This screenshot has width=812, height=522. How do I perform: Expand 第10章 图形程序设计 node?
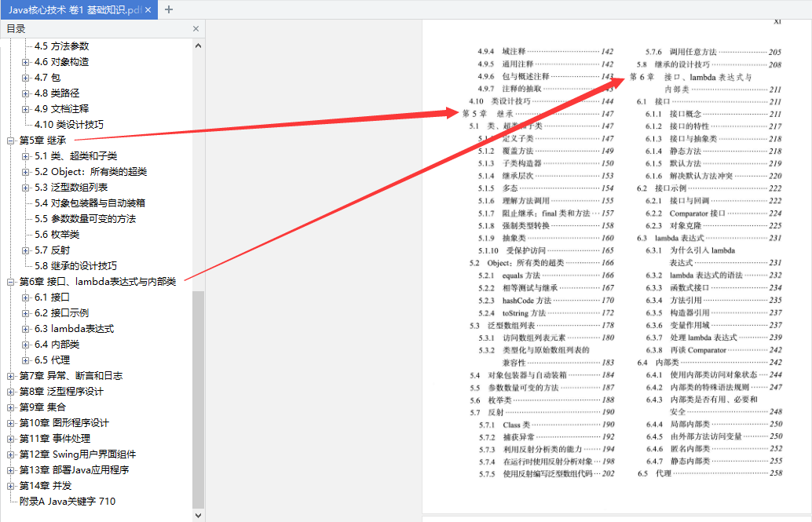tap(10, 424)
